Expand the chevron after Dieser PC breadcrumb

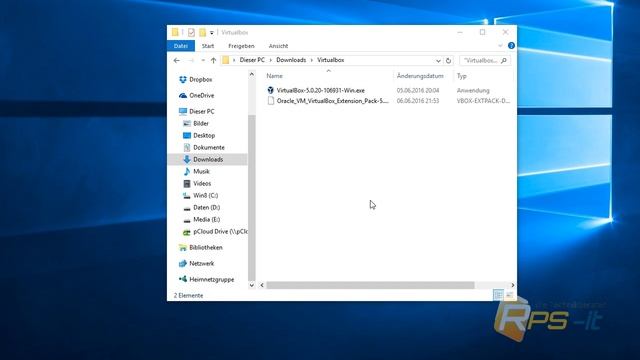coord(271,60)
